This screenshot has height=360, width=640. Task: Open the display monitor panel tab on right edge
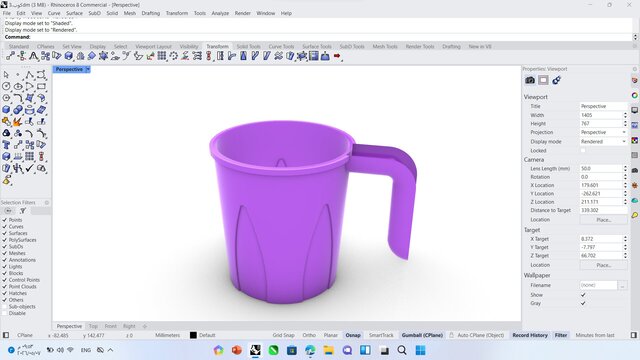(x=635, y=110)
